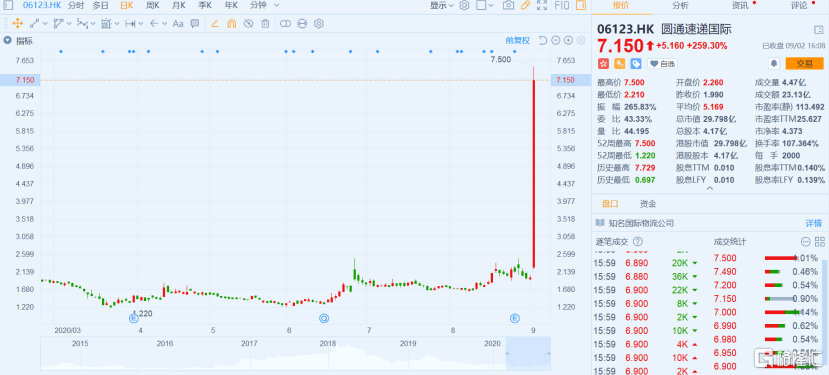Open the 显示 display dropdown
Image resolution: width=829 pixels, height=375 pixels.
pyautogui.click(x=441, y=5)
